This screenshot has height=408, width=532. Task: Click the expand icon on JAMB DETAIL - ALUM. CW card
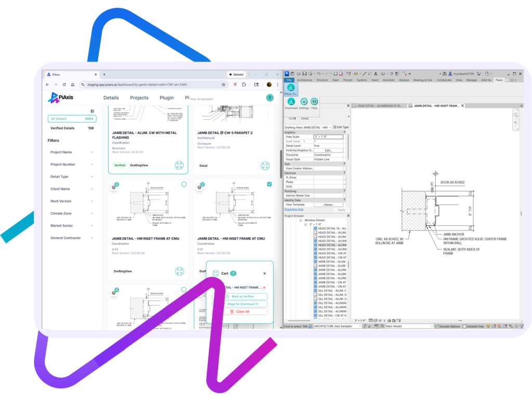(179, 165)
